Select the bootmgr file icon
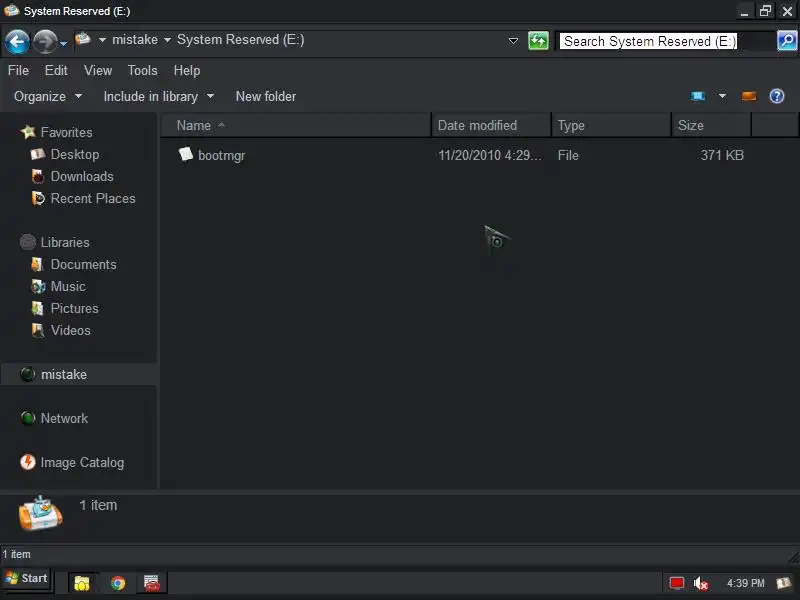Viewport: 800px width, 600px height. (186, 154)
